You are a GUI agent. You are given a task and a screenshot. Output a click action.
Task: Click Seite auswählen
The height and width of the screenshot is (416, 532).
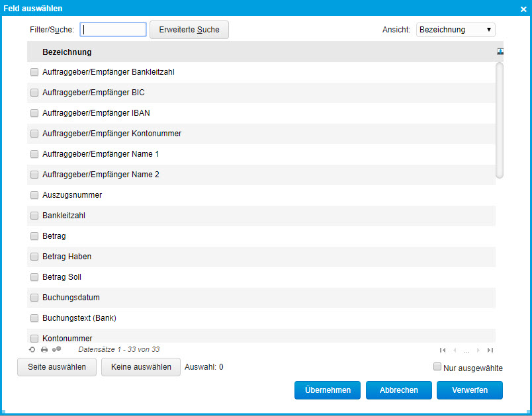(x=57, y=367)
